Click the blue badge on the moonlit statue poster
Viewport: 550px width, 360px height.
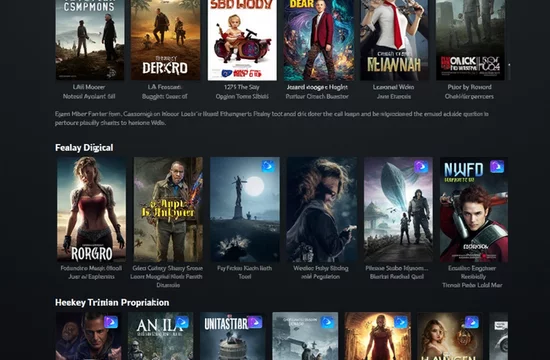[268, 166]
